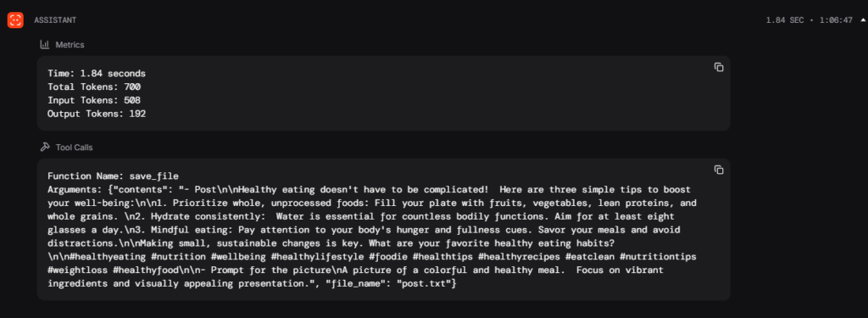Screen dimensions: 868x318
Task: Click the orange assistant avatar icon
Action: pos(15,20)
